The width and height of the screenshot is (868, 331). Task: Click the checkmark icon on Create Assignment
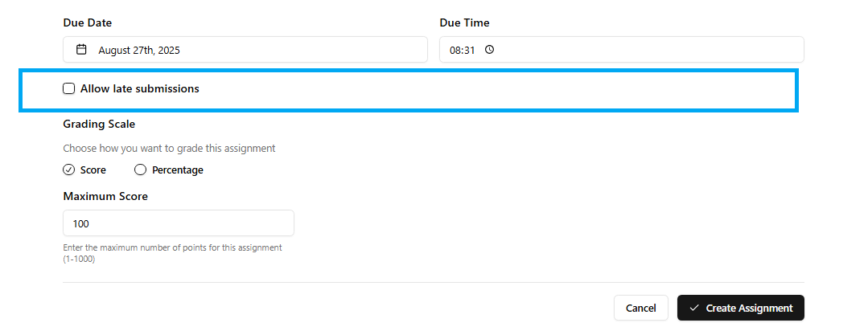694,309
